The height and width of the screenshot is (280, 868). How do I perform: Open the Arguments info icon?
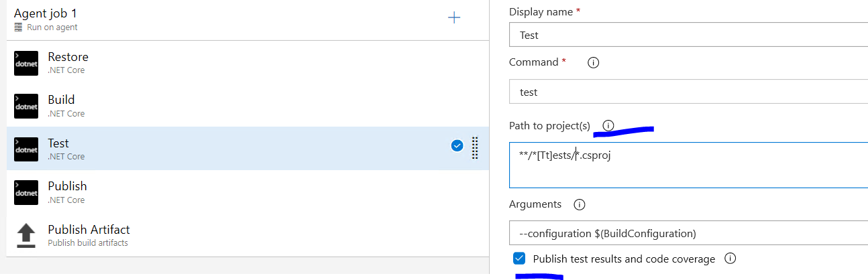pyautogui.click(x=580, y=204)
